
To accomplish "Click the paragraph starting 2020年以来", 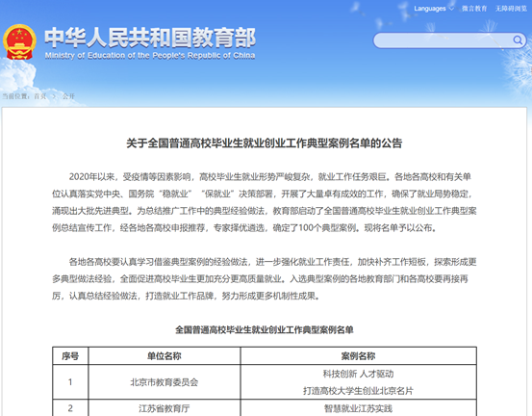I will [265, 202].
